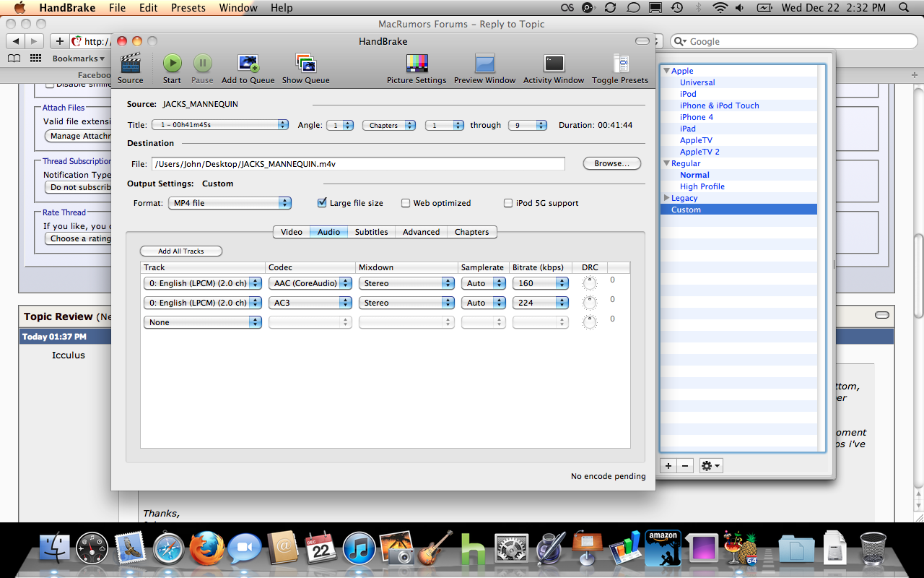
Task: Click Safari's back navigation button
Action: 16,41
